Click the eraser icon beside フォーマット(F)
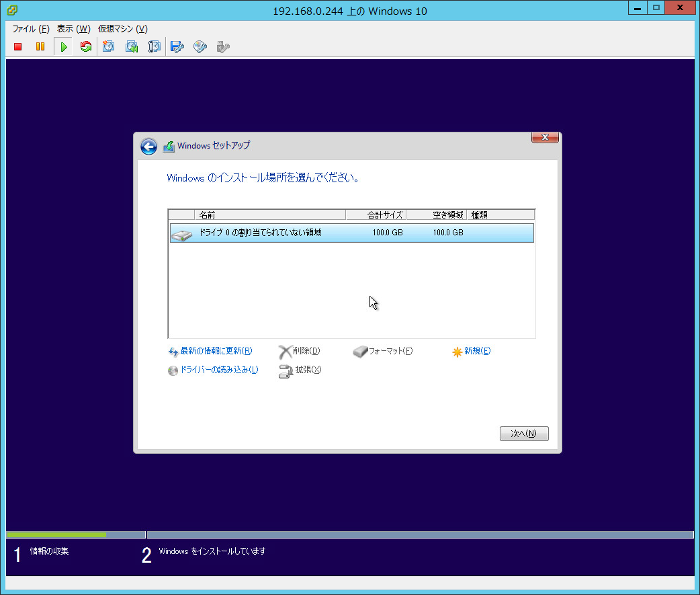700x595 pixels. [360, 352]
